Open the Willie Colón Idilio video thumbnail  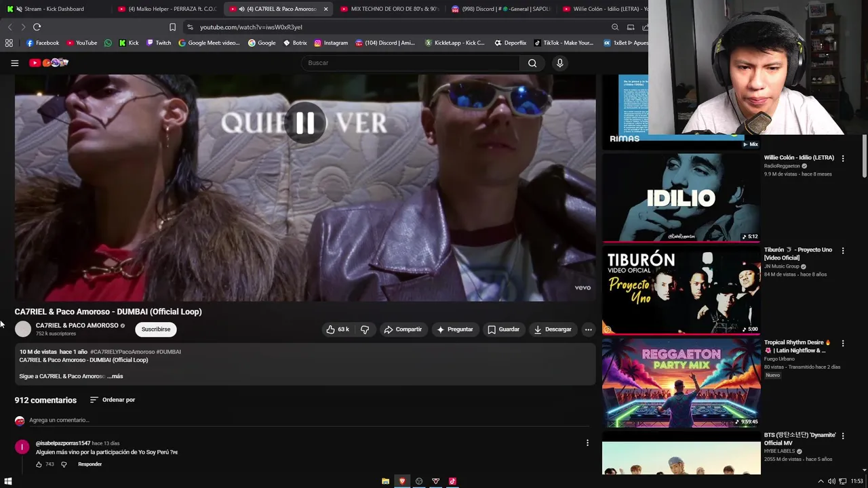tap(681, 197)
